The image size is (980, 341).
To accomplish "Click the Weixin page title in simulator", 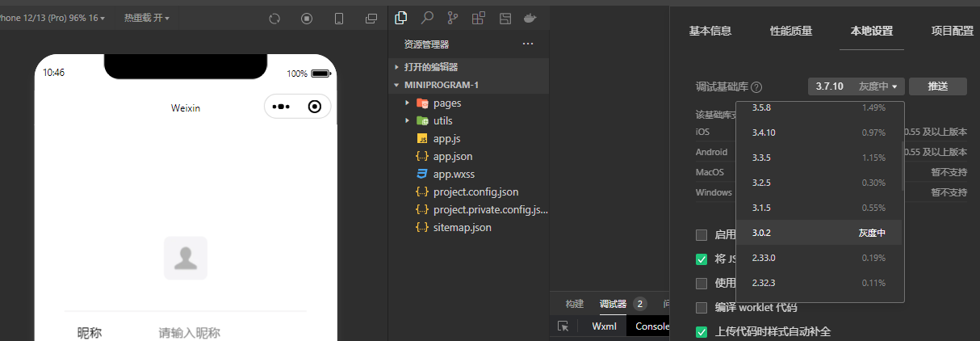I will 186,107.
